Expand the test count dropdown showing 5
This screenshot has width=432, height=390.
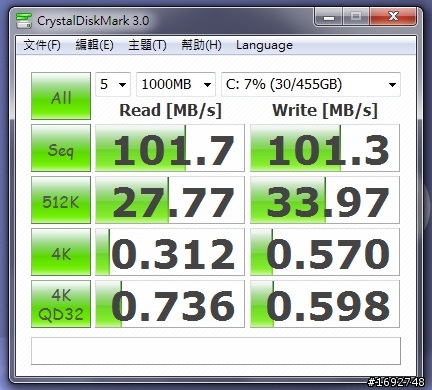point(113,84)
